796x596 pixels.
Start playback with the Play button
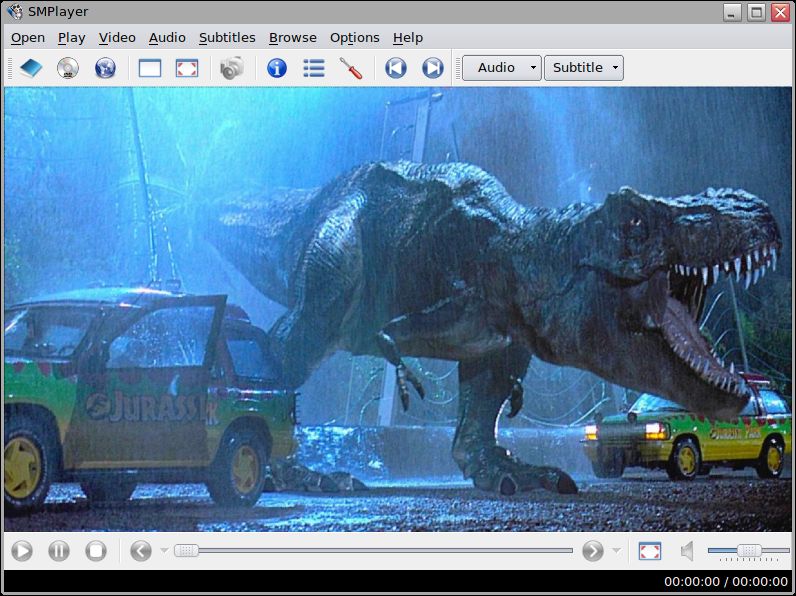(22, 551)
